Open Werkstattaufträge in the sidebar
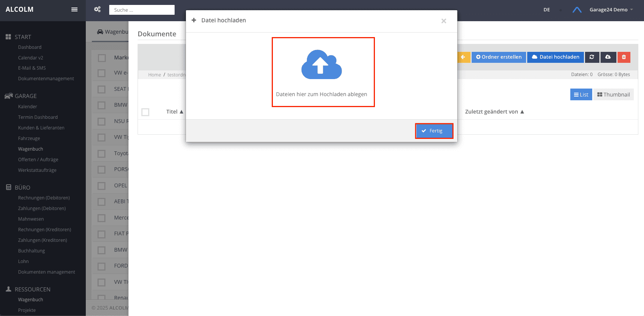 [37, 170]
